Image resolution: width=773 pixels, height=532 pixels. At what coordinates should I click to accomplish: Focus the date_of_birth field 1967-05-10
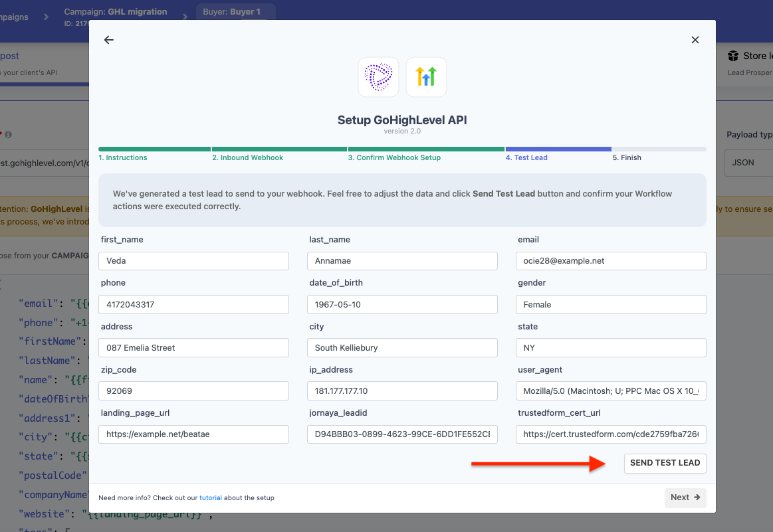pos(402,304)
